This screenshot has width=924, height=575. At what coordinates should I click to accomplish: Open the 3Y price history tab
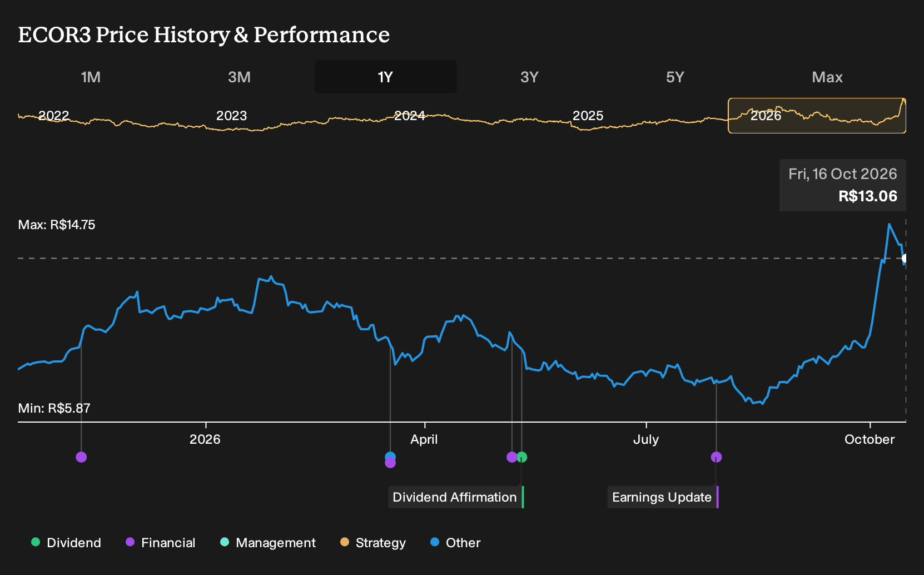(x=529, y=77)
